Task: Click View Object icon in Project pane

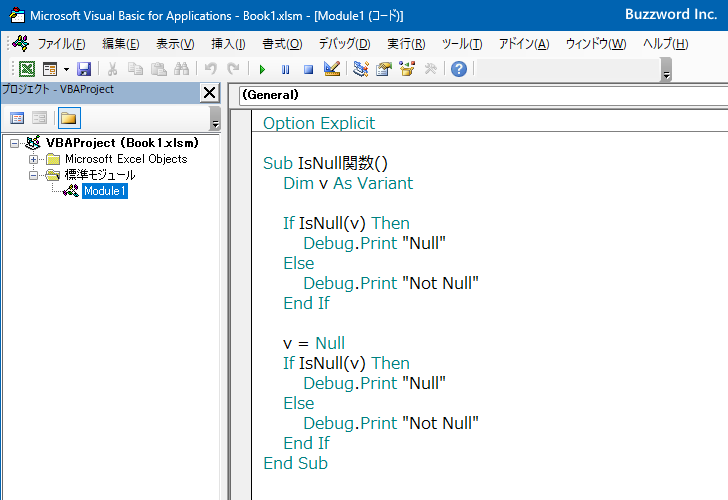Action: tap(39, 118)
